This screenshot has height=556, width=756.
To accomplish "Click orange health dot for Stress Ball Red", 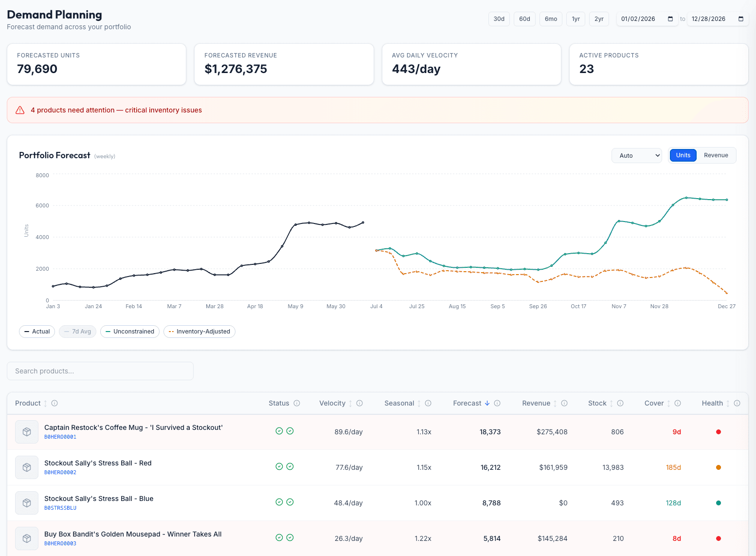I will 719,467.
